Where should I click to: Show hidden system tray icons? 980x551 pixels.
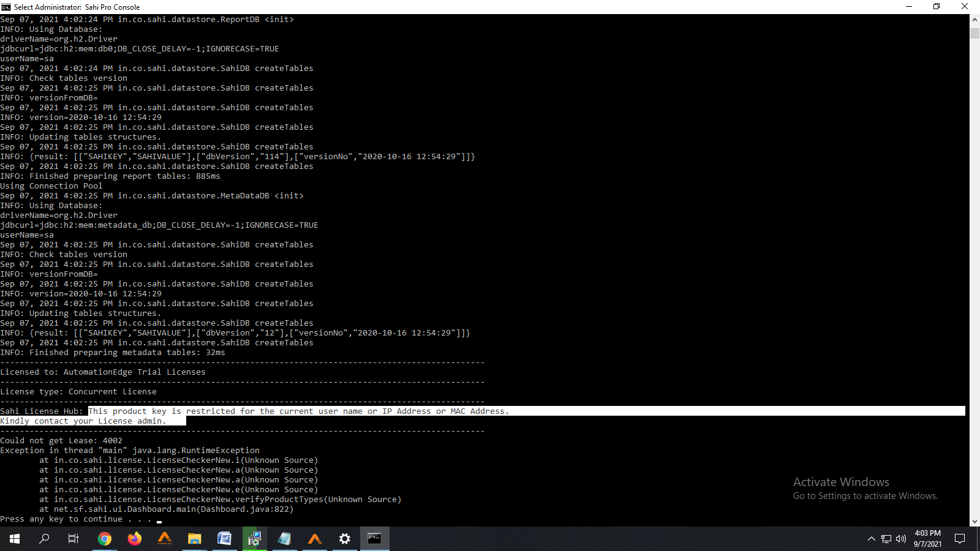click(871, 539)
